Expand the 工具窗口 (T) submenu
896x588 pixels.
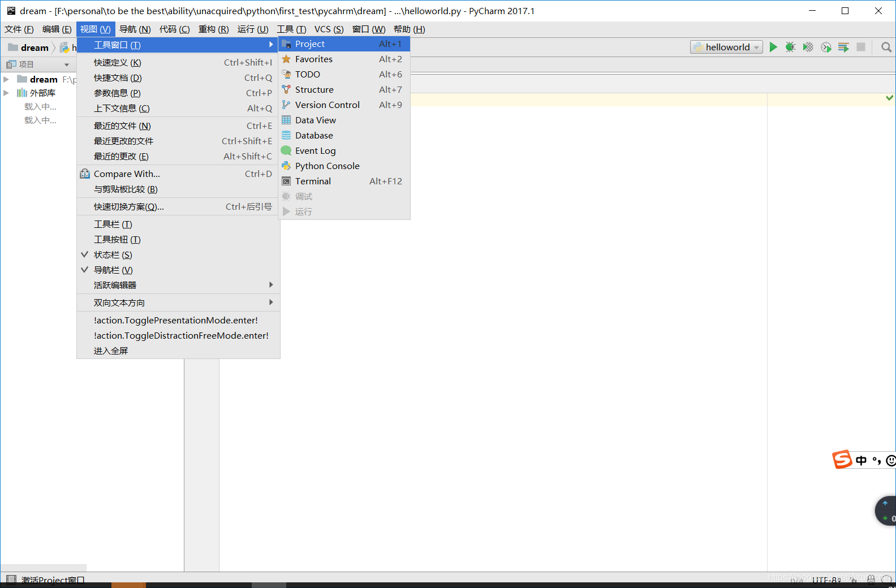[178, 45]
